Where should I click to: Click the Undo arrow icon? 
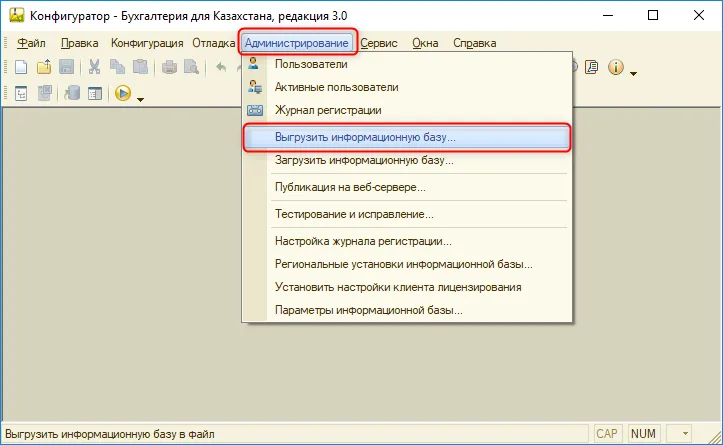pos(221,67)
